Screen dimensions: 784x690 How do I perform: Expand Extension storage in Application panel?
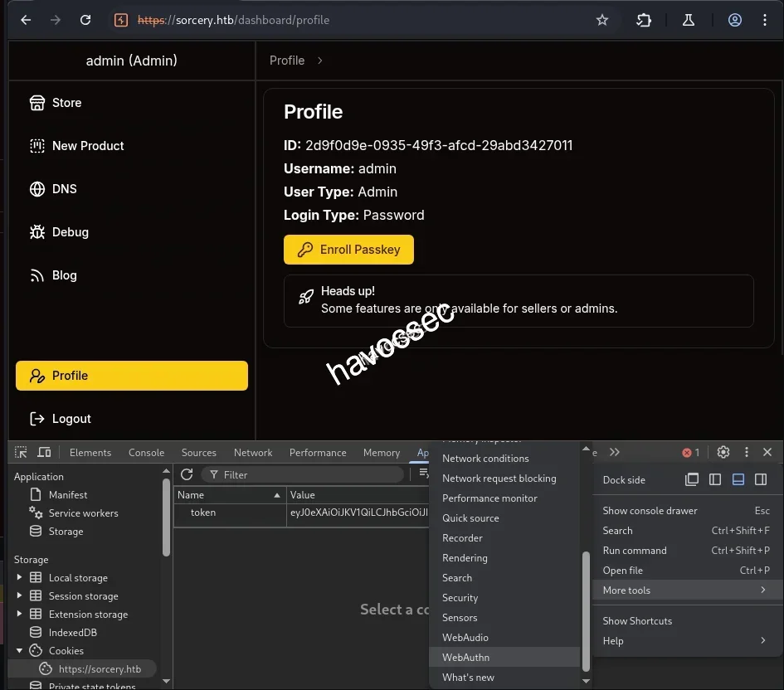(20, 614)
